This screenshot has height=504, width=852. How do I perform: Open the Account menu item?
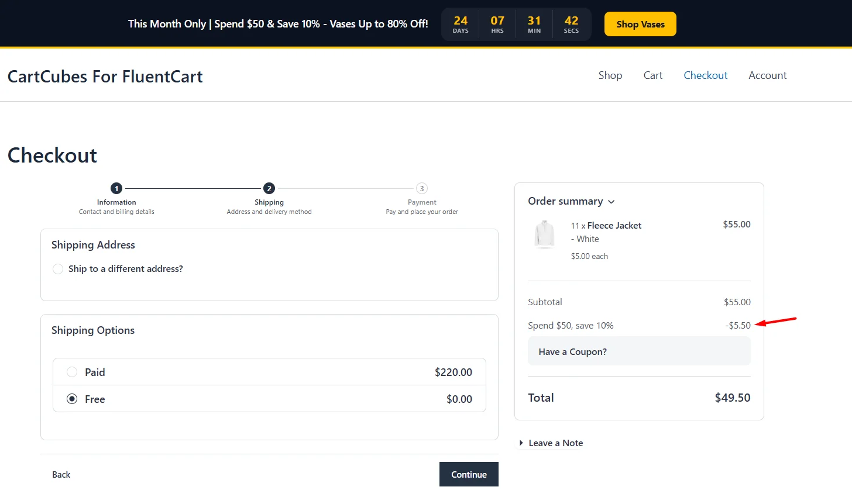[x=768, y=75]
